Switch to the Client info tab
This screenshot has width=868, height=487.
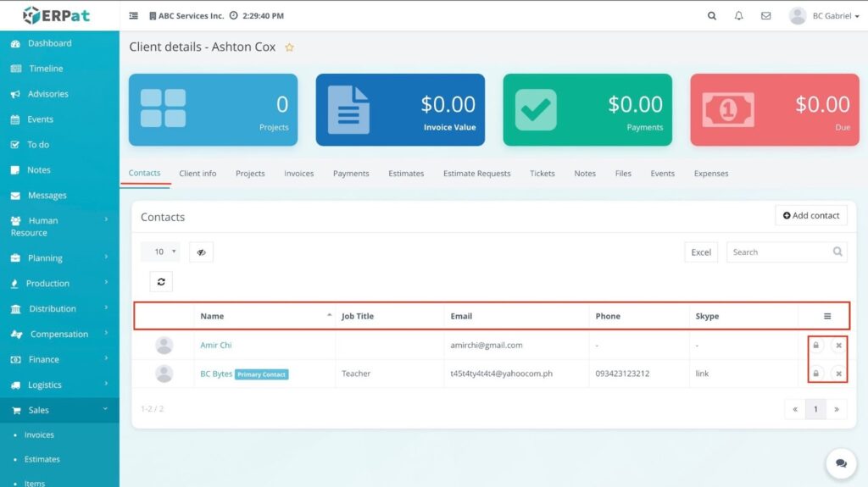tap(198, 174)
